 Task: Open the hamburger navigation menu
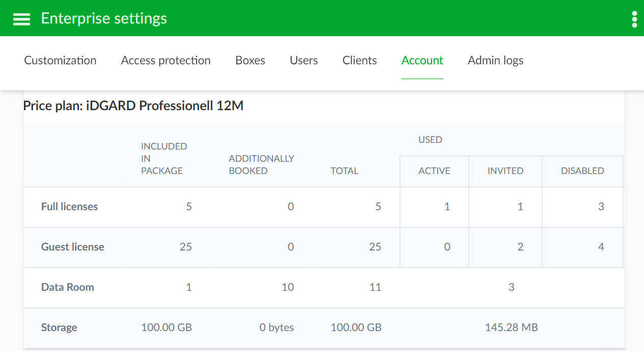(21, 19)
